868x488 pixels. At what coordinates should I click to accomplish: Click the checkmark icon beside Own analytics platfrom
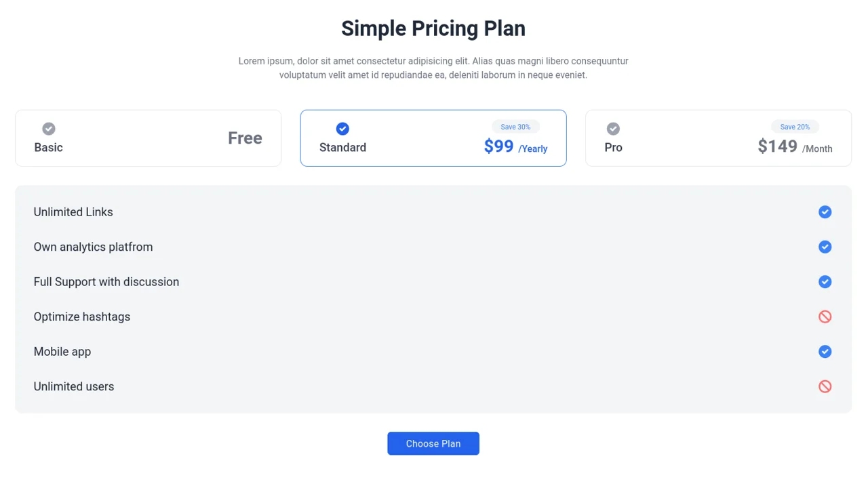825,247
